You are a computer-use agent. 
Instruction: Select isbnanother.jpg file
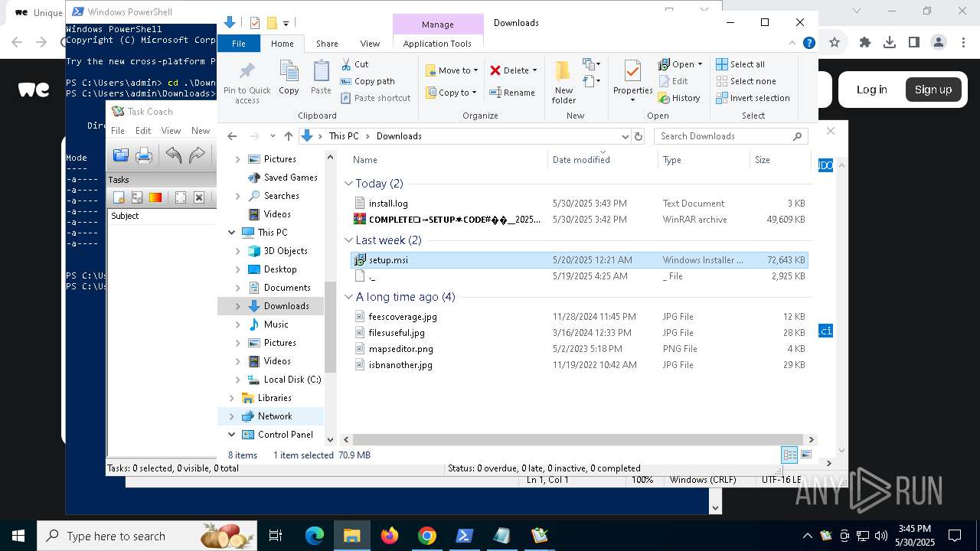click(x=580, y=365)
